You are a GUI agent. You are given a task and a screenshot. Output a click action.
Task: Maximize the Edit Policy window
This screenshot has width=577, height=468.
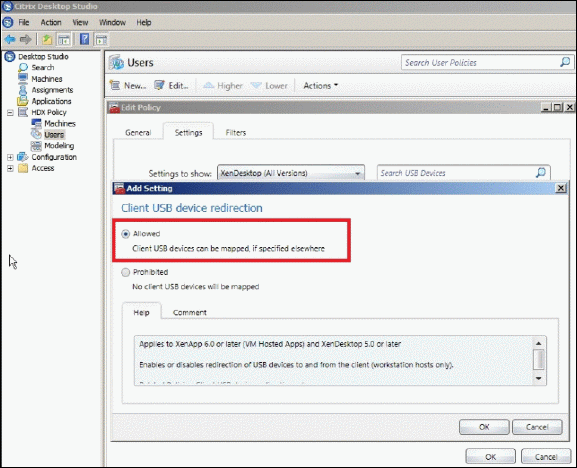click(x=558, y=107)
